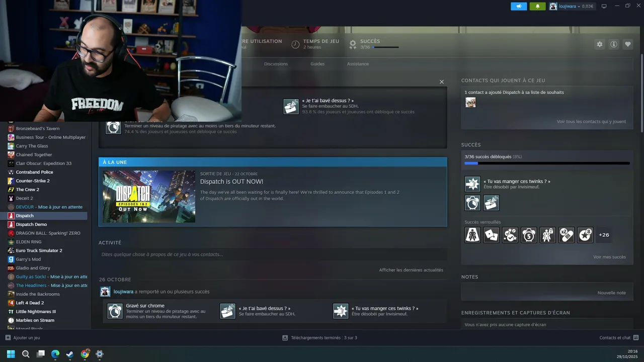Click the briefcase unlocked achievement in Succès panel
The width and height of the screenshot is (644, 362).
click(492, 203)
